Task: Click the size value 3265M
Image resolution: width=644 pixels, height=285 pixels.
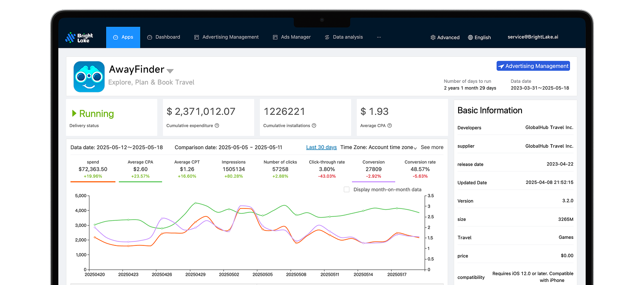Action: click(566, 219)
